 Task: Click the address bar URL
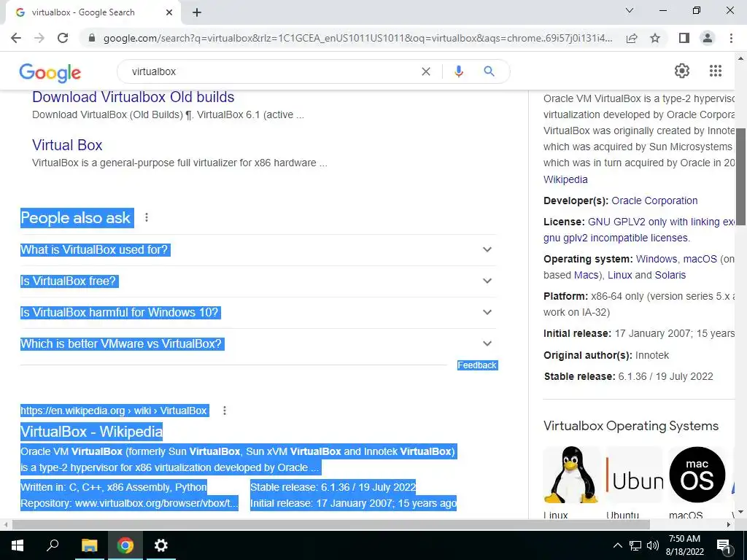pos(357,38)
